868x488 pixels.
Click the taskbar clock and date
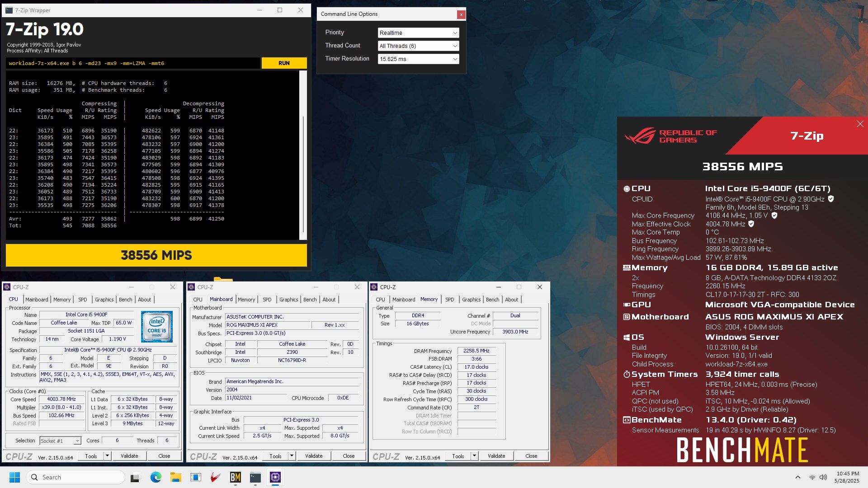click(847, 477)
